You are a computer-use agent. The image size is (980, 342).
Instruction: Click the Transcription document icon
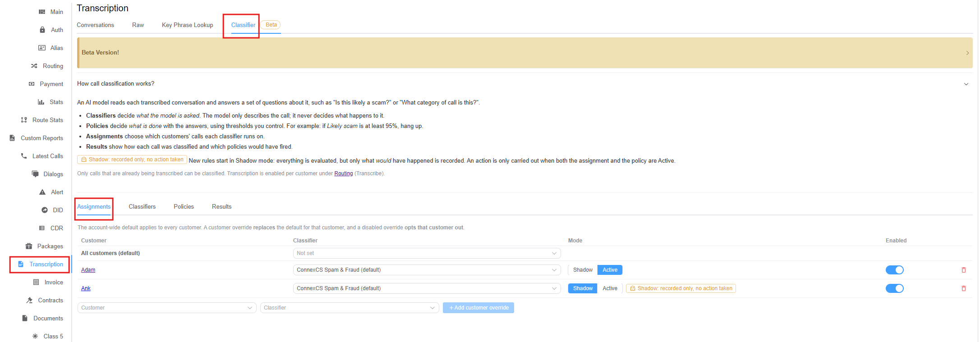[21, 264]
